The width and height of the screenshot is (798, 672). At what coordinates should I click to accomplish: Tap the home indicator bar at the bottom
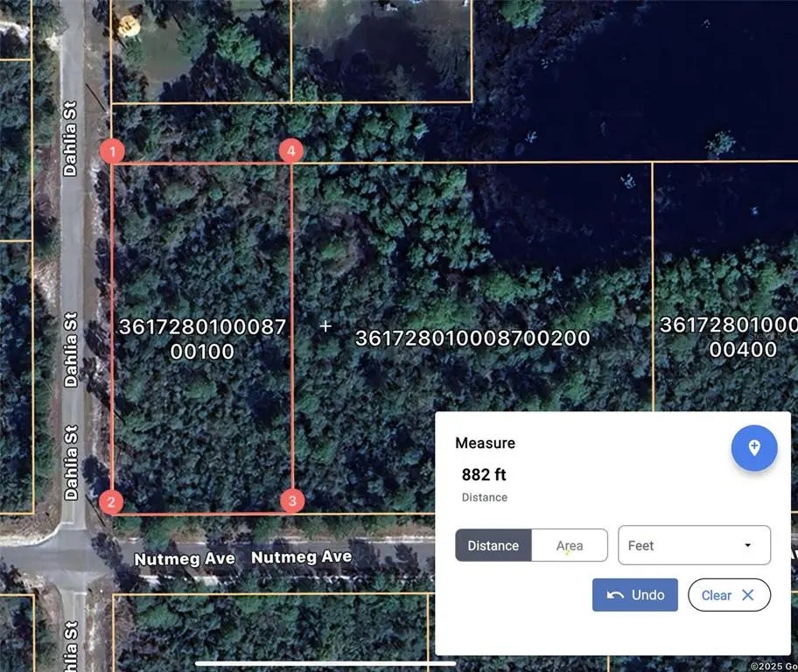[x=314, y=663]
